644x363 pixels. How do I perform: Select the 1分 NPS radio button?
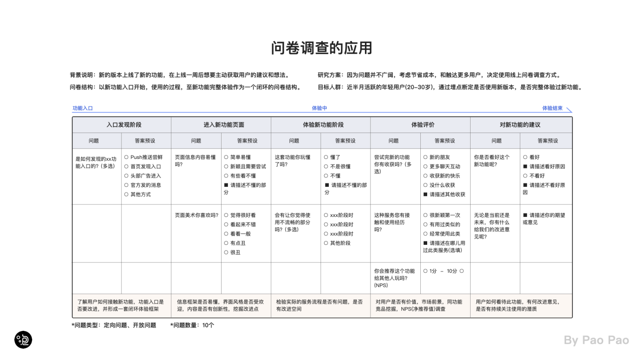(x=425, y=271)
